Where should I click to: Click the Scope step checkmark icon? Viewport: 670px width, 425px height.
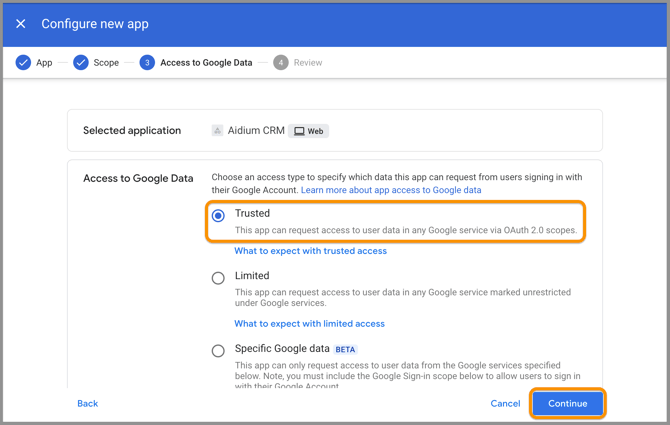coord(81,63)
